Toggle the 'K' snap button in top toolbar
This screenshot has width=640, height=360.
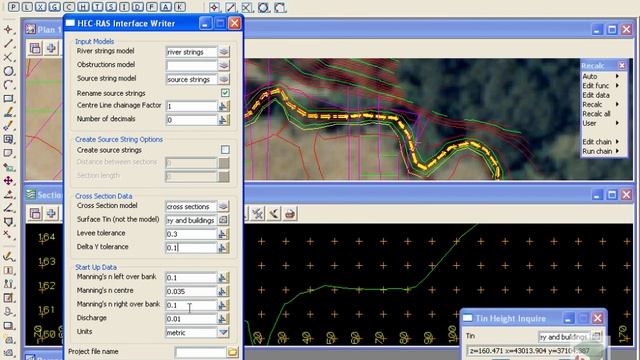180,7
